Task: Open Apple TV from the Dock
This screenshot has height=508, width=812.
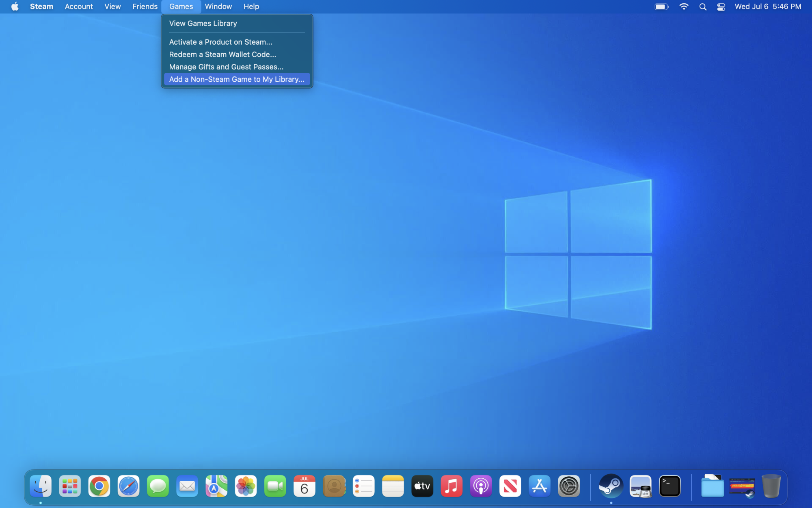Action: pos(422,486)
